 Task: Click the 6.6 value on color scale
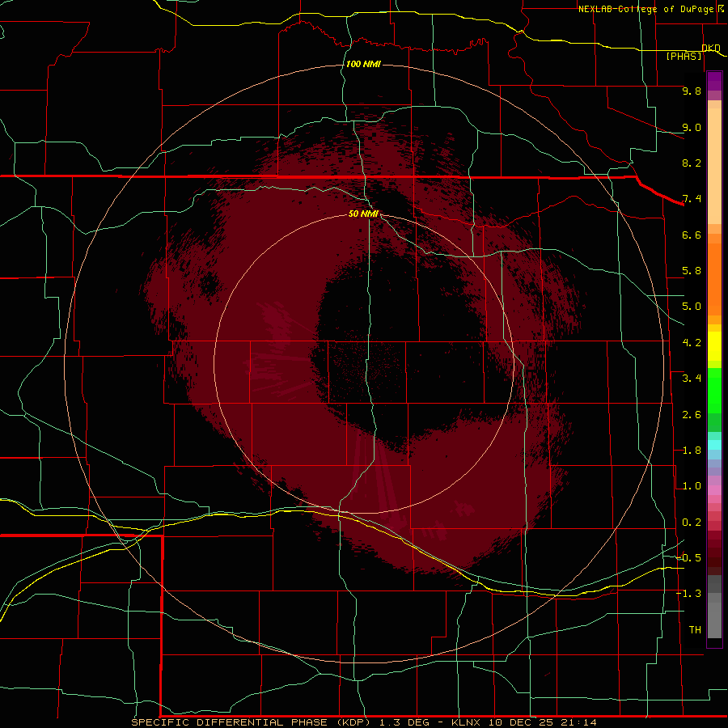(x=692, y=235)
